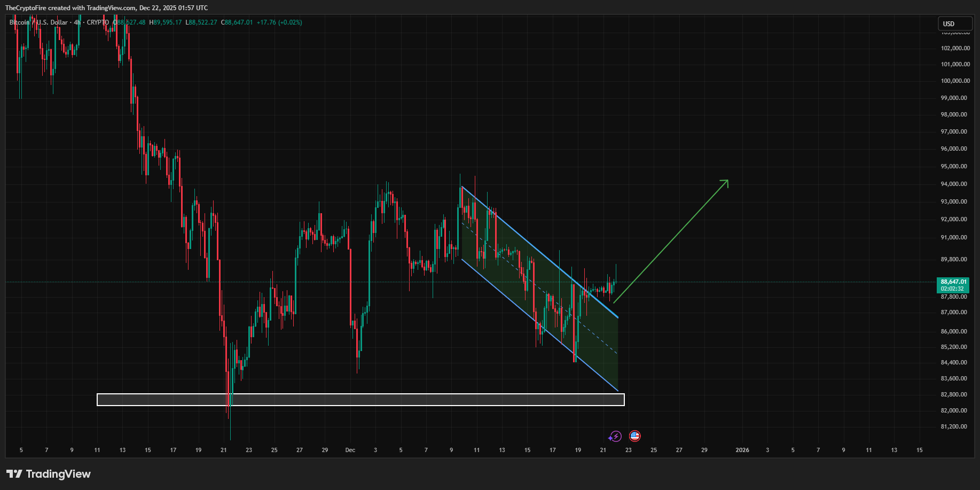Click the 2026 label on the time axis
Image resolution: width=980 pixels, height=490 pixels.
742,450
